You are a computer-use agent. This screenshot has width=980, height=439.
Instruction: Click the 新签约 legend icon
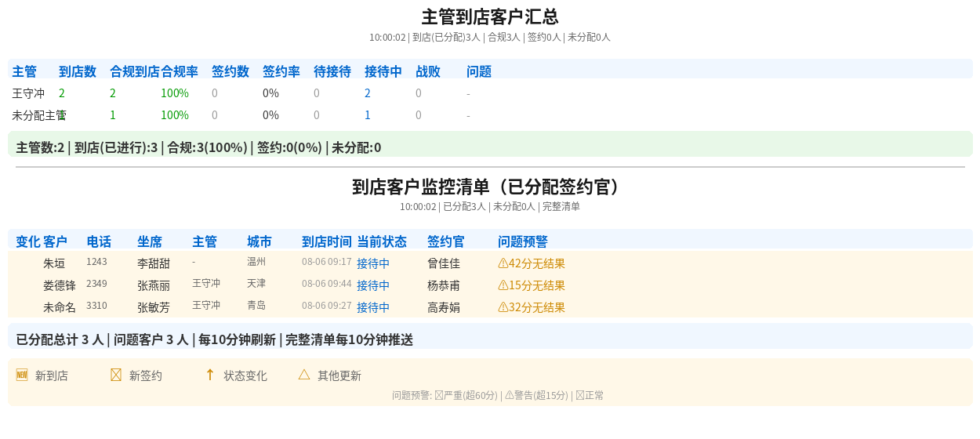pos(116,375)
